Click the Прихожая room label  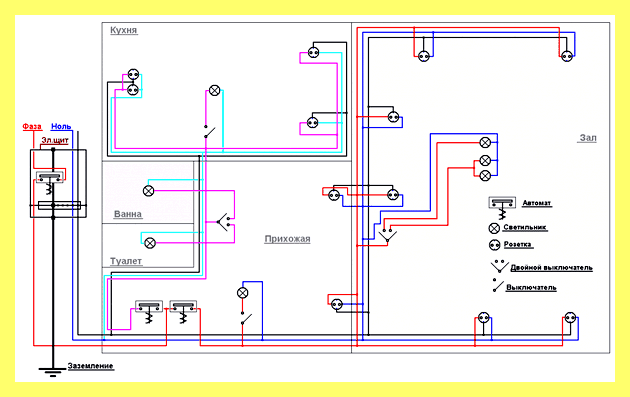tap(287, 239)
